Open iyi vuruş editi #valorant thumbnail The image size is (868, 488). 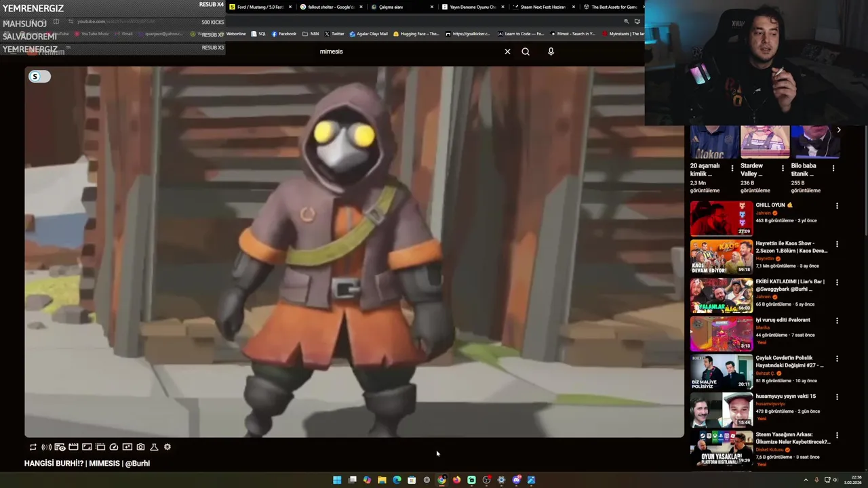(722, 333)
